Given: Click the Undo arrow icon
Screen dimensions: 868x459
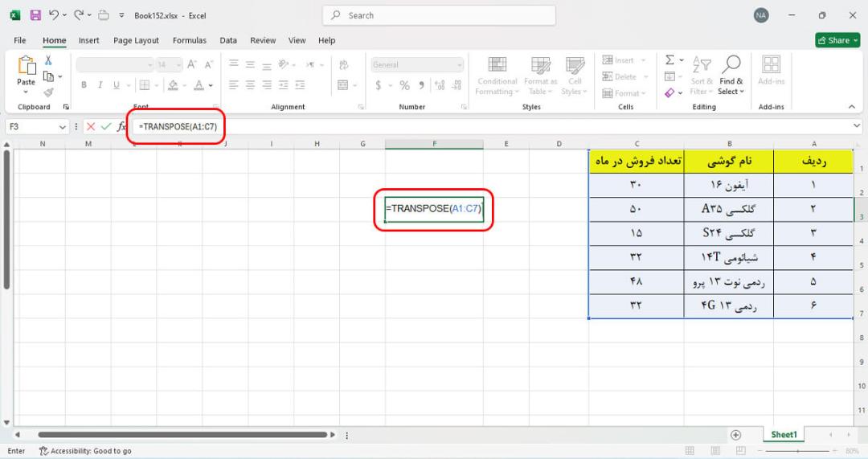Looking at the screenshot, I should [x=54, y=15].
